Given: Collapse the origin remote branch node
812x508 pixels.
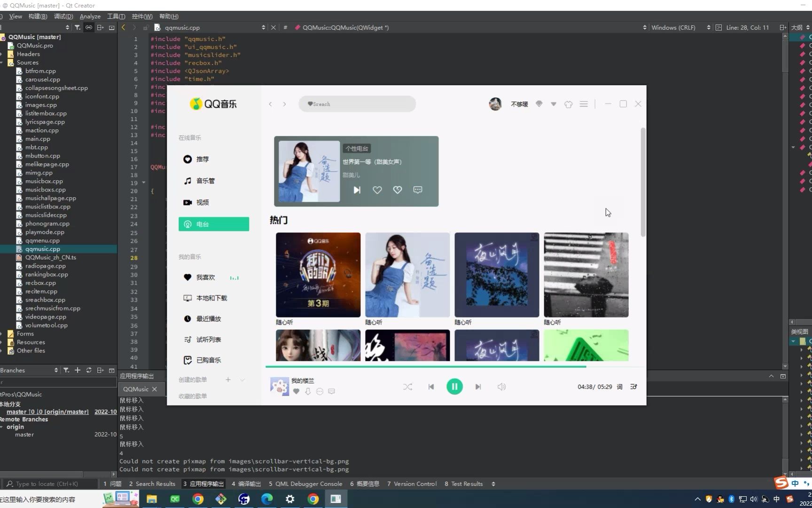Looking at the screenshot, I should pyautogui.click(x=2, y=427).
